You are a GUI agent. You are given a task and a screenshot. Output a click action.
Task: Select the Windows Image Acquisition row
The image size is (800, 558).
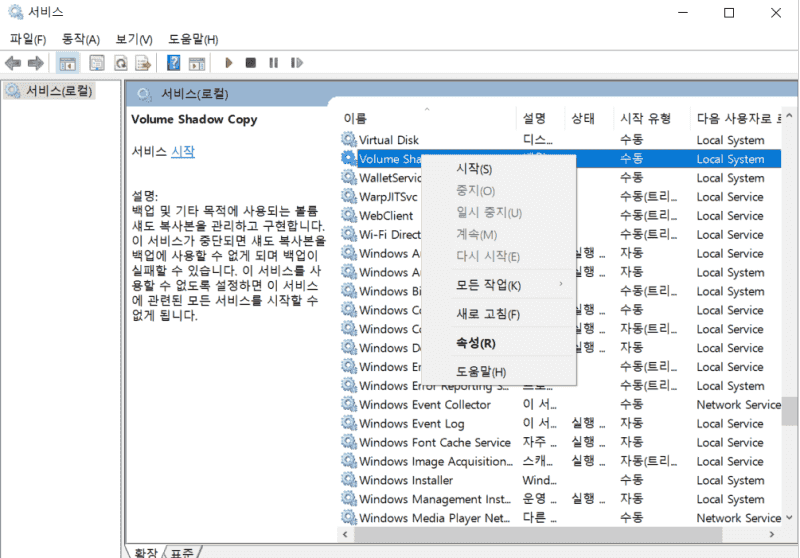[x=560, y=461]
